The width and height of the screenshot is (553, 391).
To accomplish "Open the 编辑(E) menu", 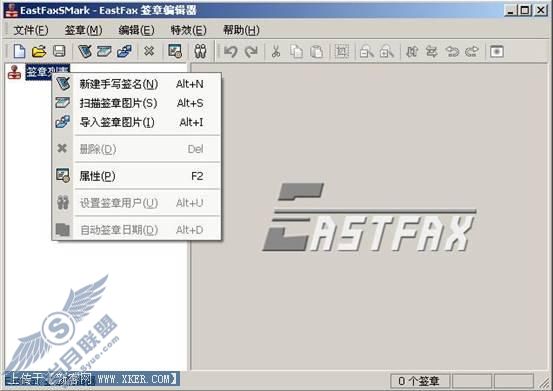I will [136, 30].
